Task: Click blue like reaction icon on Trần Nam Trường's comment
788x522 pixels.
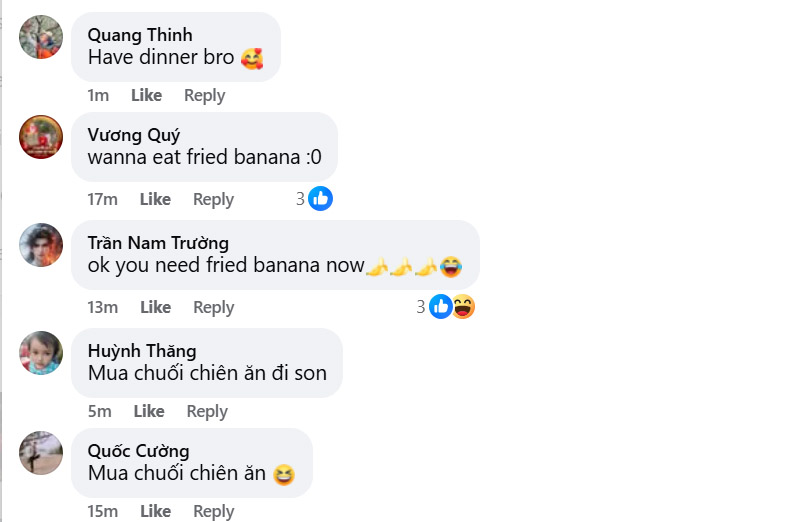Action: [x=440, y=307]
